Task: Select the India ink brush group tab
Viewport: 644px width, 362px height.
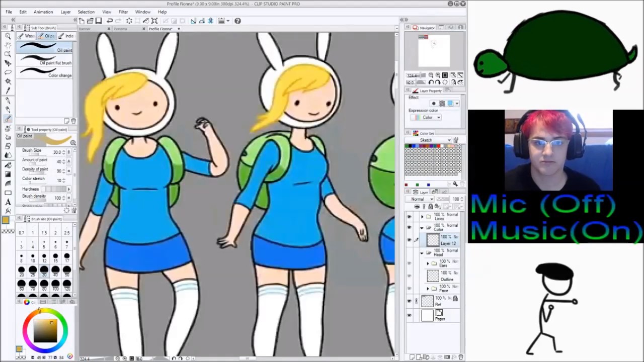Action: 65,36
